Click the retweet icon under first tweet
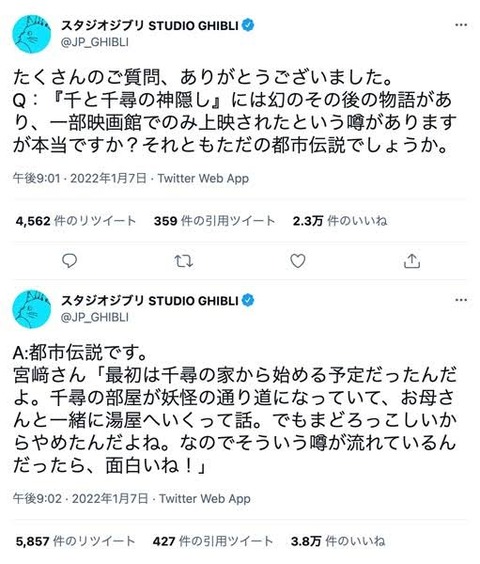This screenshot has width=480, height=564. (184, 261)
